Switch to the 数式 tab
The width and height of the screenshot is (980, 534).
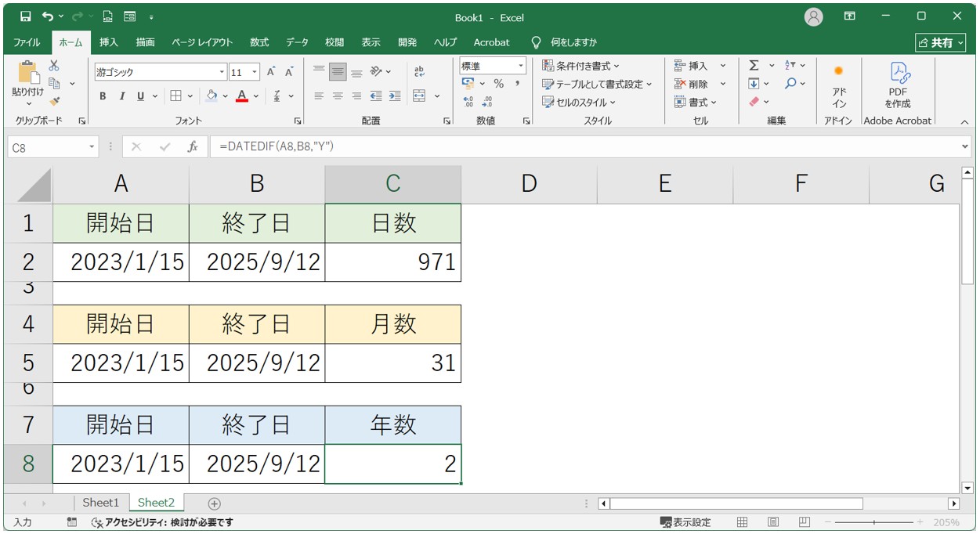[259, 42]
